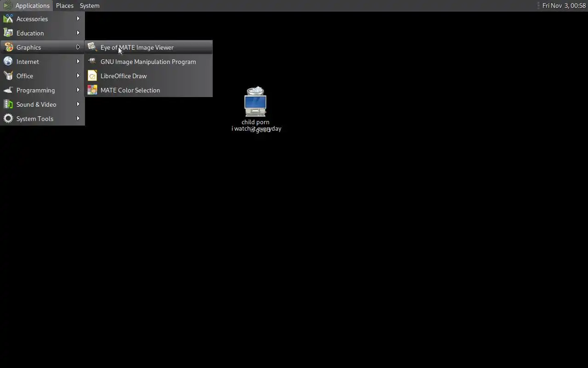Expand the Programming submenu arrow
This screenshot has height=368, width=588.
(x=78, y=90)
